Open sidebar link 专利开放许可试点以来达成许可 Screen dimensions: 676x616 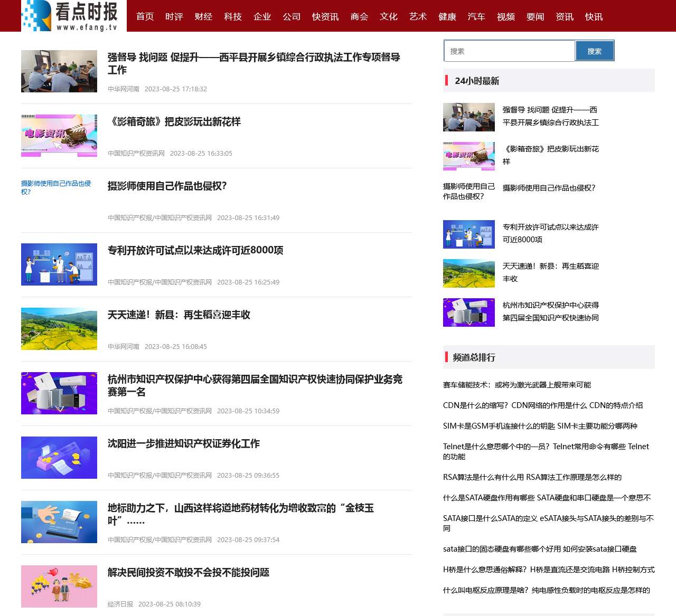tap(551, 233)
